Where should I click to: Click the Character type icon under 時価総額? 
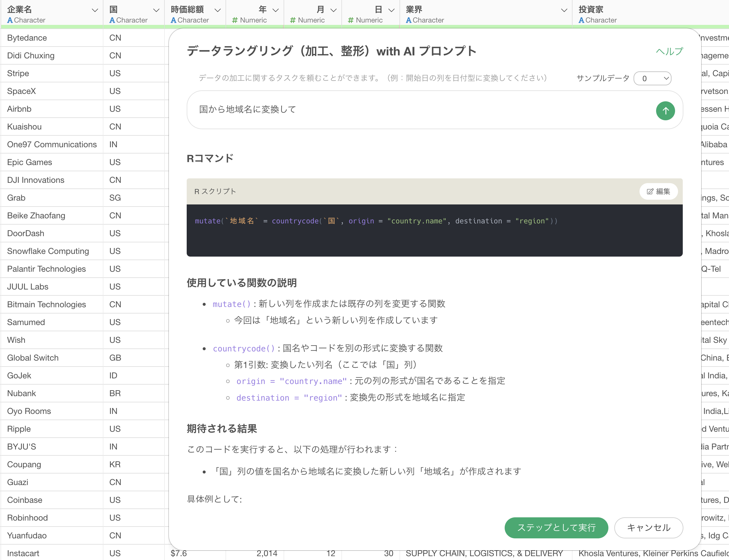(x=174, y=20)
